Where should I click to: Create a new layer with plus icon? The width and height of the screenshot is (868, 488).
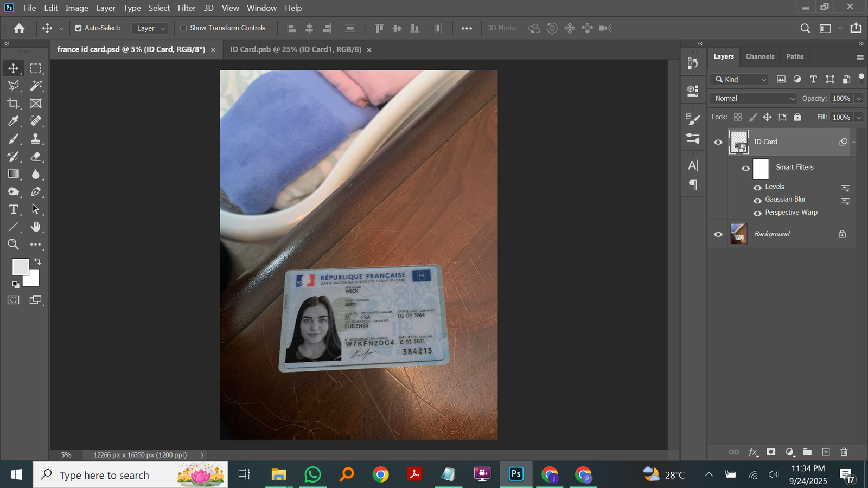[x=826, y=452]
